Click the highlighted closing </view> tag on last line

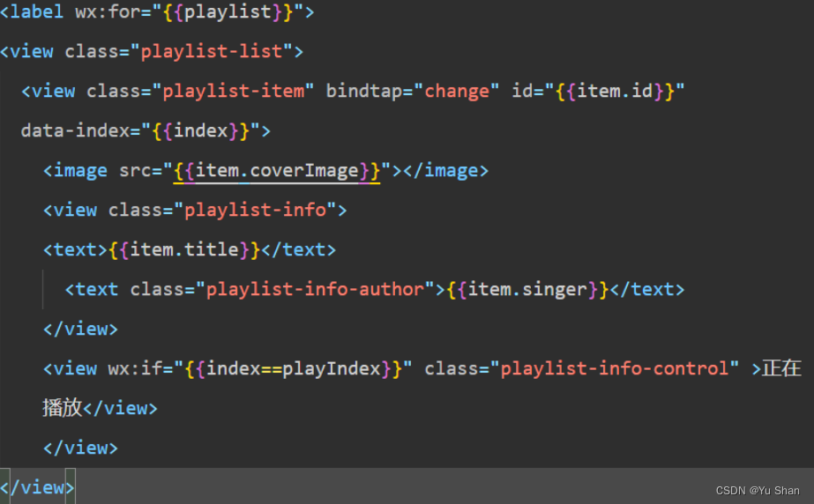coord(37,487)
